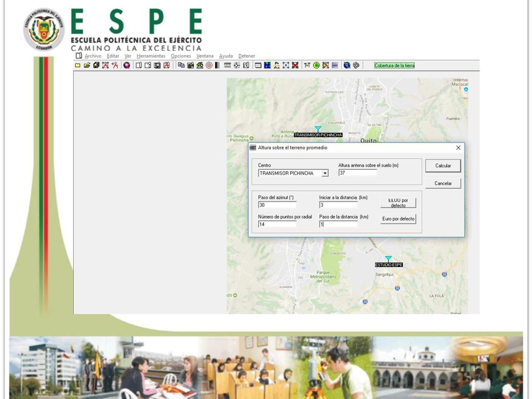
Task: Click the Paso de la distancia field
Action: (338, 224)
